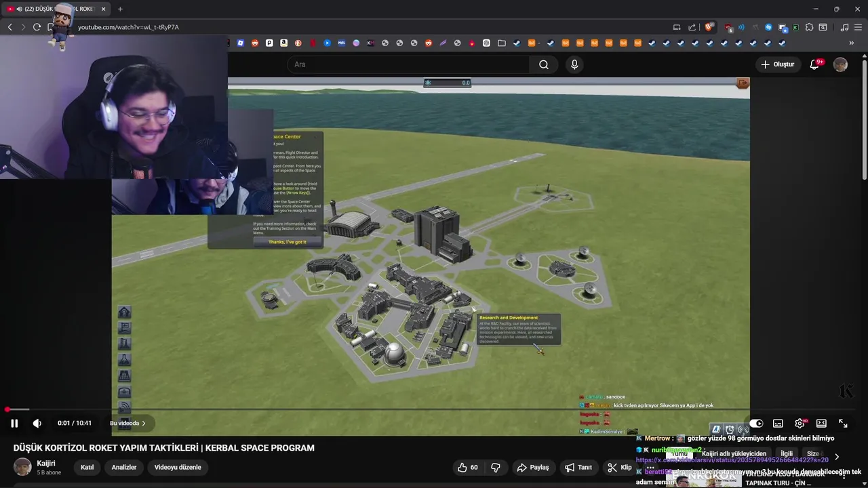Show more filter chips with the right chevron

point(836,457)
